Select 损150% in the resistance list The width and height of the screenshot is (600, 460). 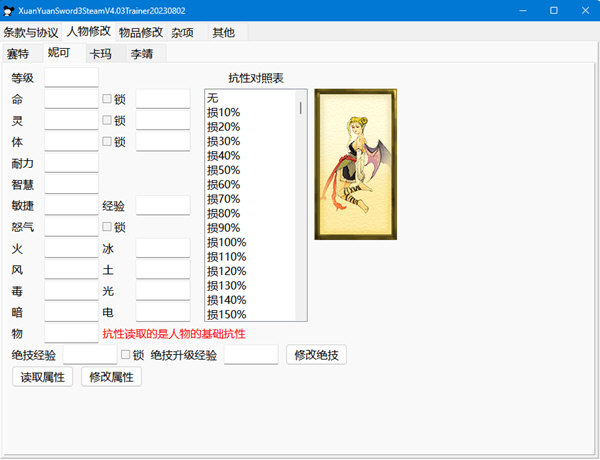(250, 314)
